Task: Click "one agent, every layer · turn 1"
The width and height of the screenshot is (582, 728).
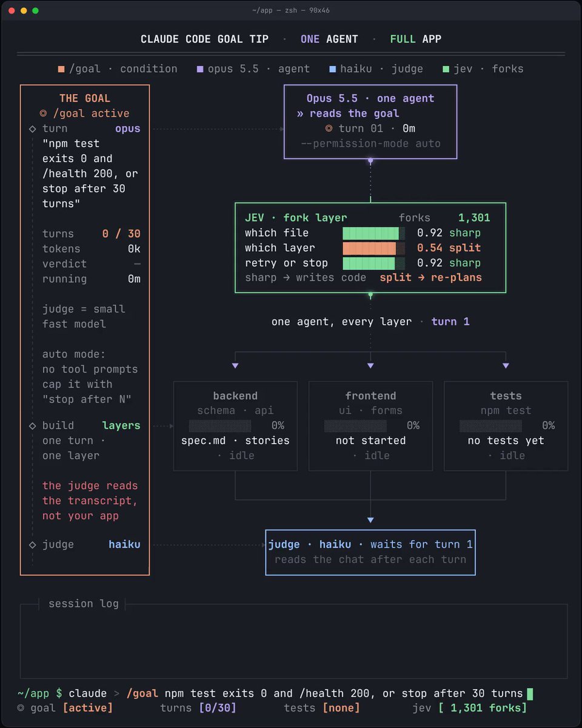Action: click(370, 322)
